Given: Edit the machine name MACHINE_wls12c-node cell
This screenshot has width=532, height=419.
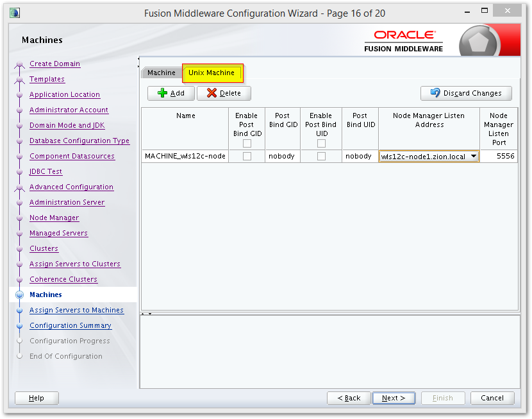Looking at the screenshot, I should [x=185, y=156].
